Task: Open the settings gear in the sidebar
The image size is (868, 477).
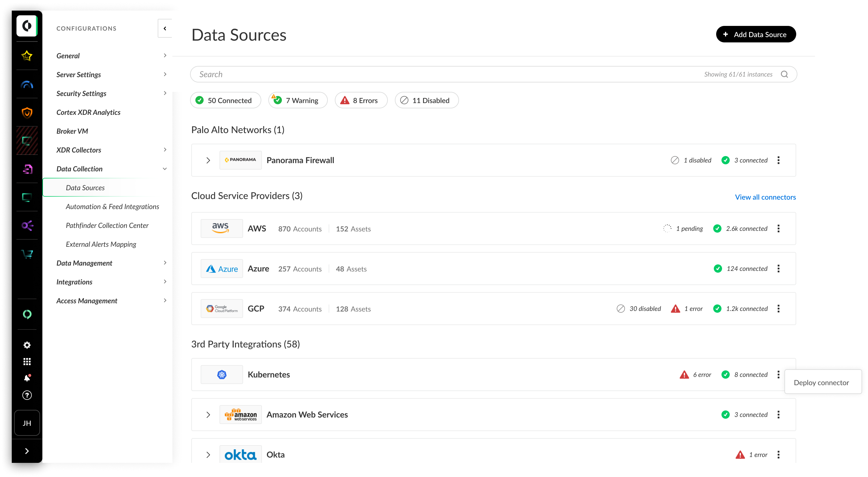Action: pos(27,345)
